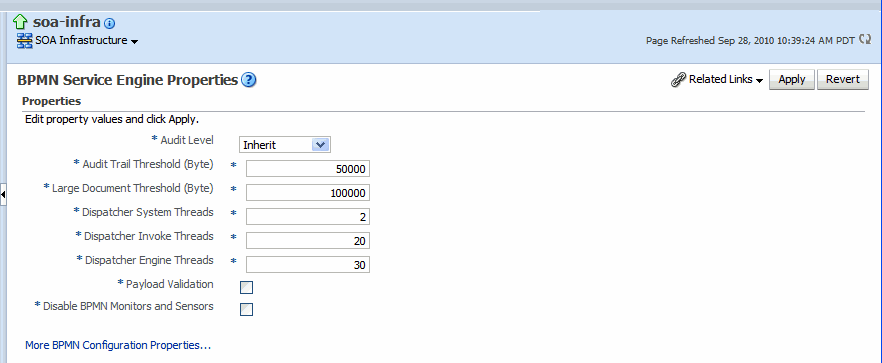
Task: Click the Dispatcher Engine Threads field
Action: tap(308, 265)
